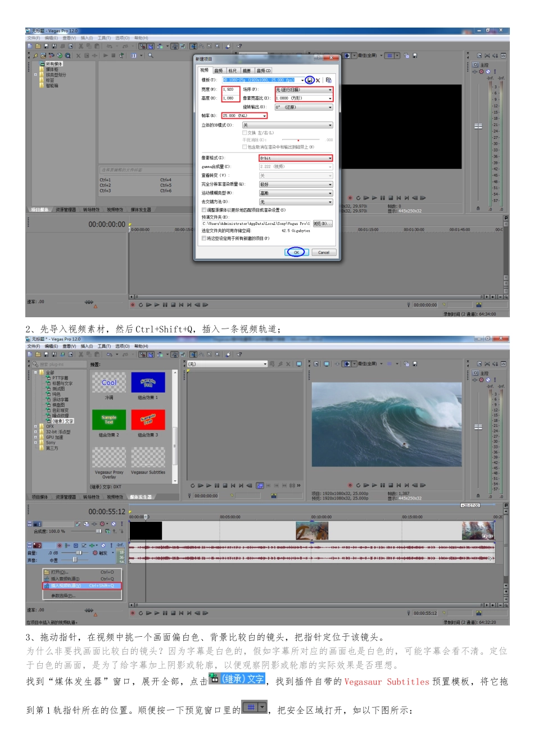Screen dimensions: 534x756
Task: Click the record button in timeline transport
Action: [x=133, y=613]
